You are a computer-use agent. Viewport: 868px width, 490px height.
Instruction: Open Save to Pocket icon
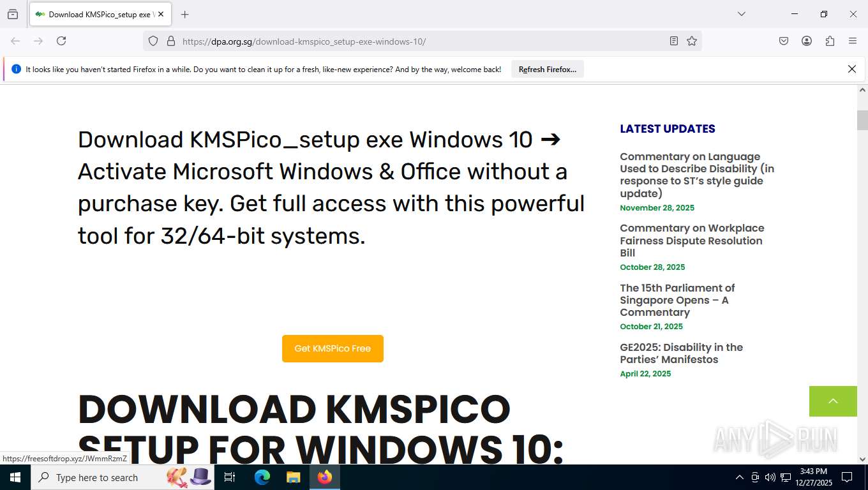784,41
